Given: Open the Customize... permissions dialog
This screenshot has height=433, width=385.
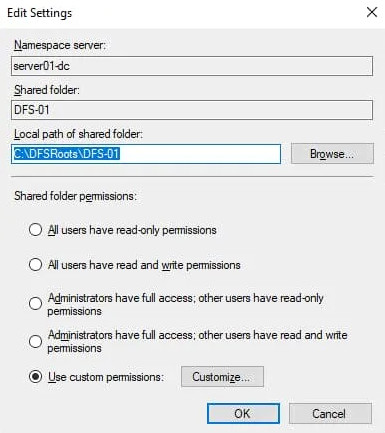Looking at the screenshot, I should (222, 377).
